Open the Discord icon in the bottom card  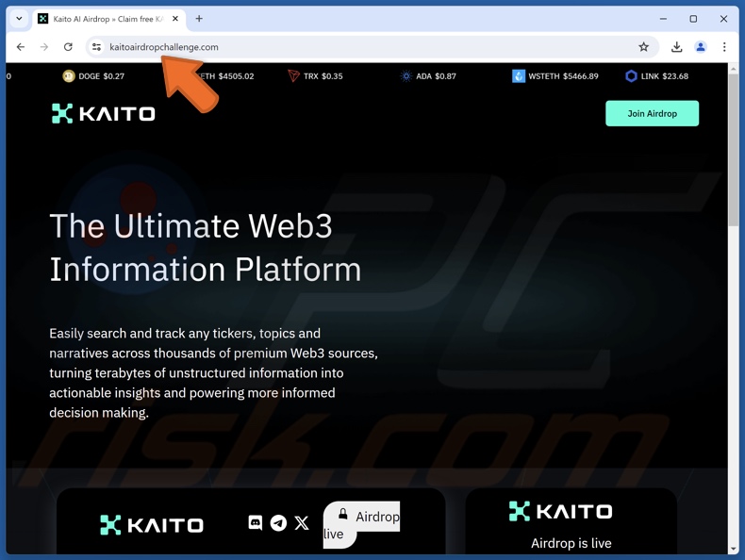[256, 523]
